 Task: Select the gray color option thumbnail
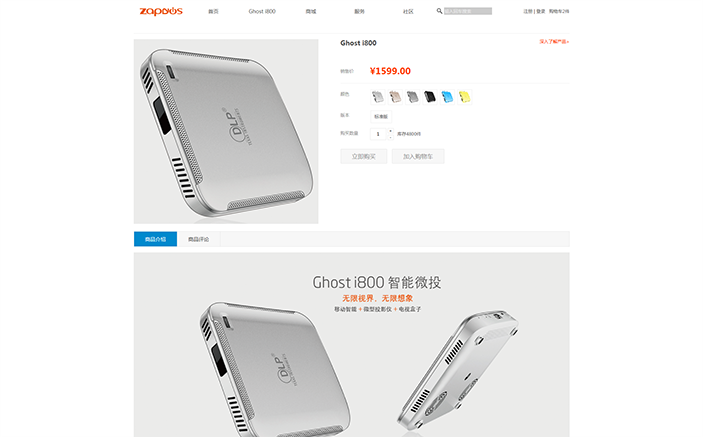(413, 96)
